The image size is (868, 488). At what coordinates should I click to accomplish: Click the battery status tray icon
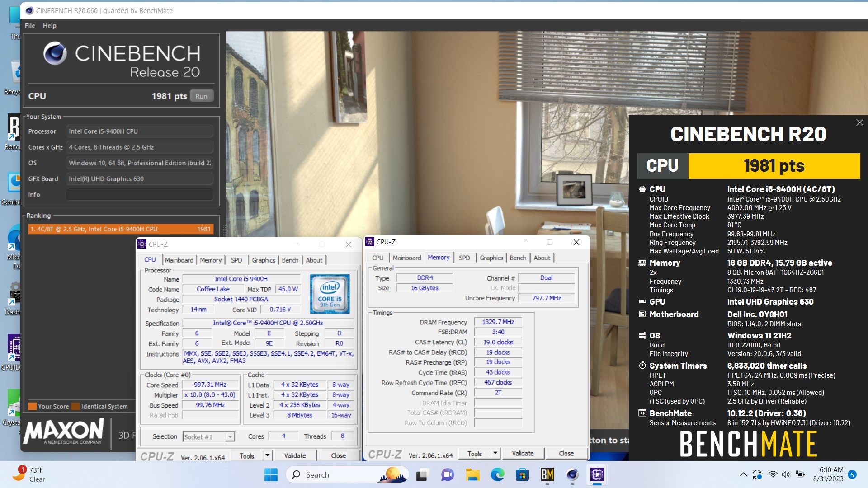[800, 474]
